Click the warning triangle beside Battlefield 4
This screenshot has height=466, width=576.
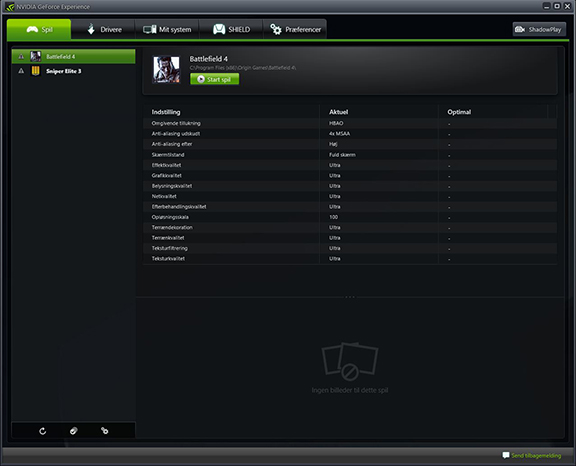[x=21, y=57]
